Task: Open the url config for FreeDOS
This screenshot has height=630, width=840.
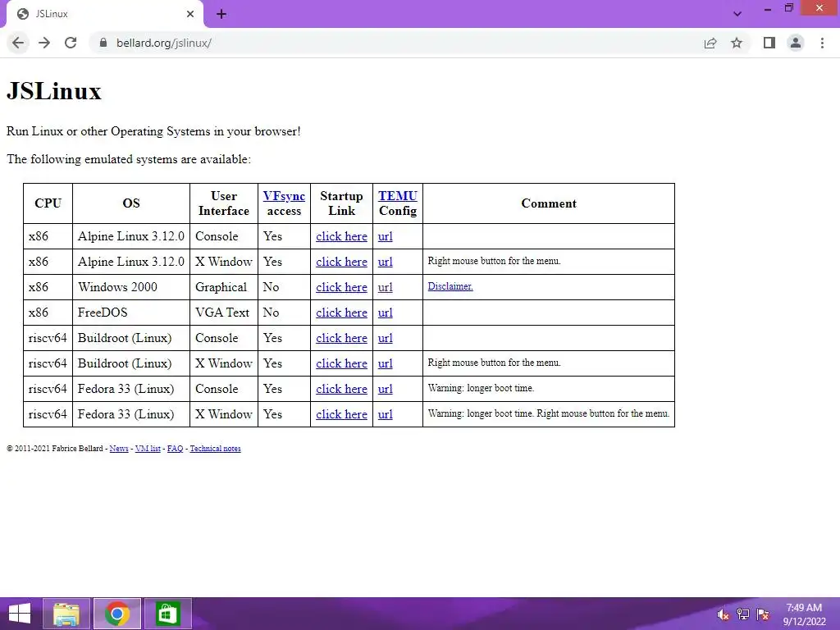Action: click(x=386, y=313)
